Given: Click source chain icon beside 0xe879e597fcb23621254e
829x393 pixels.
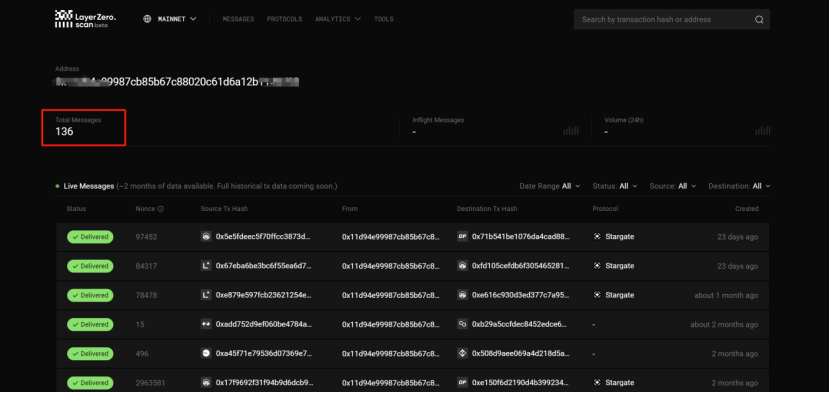Looking at the screenshot, I should [x=206, y=295].
